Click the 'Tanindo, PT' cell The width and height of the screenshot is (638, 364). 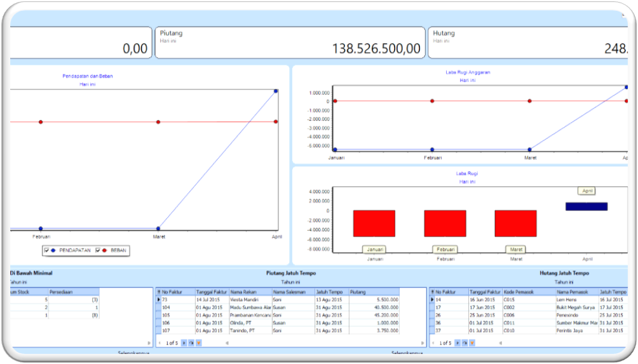point(250,331)
